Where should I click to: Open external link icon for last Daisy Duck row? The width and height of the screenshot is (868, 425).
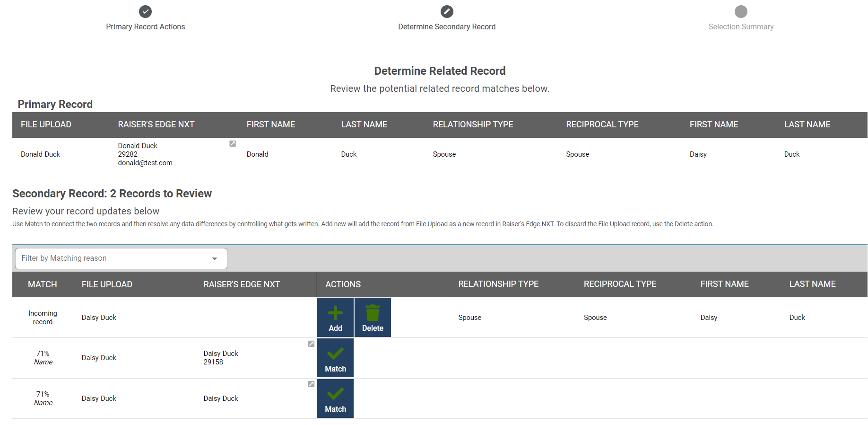point(311,384)
